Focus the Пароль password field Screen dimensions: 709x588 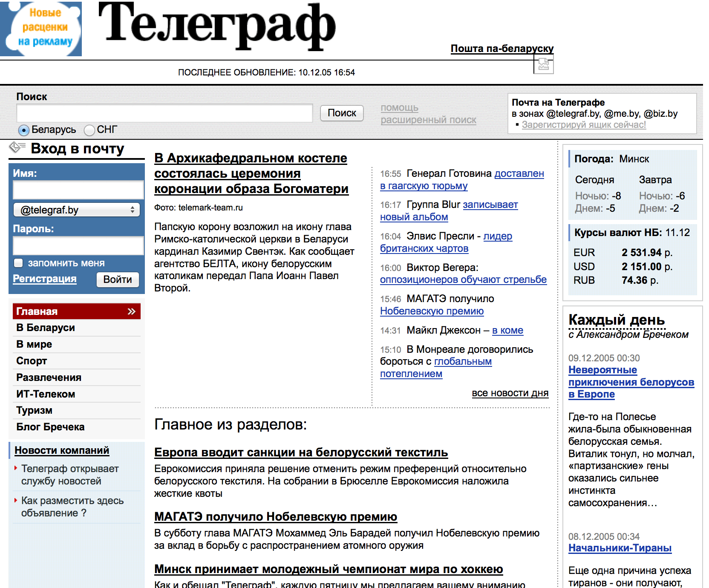[78, 246]
